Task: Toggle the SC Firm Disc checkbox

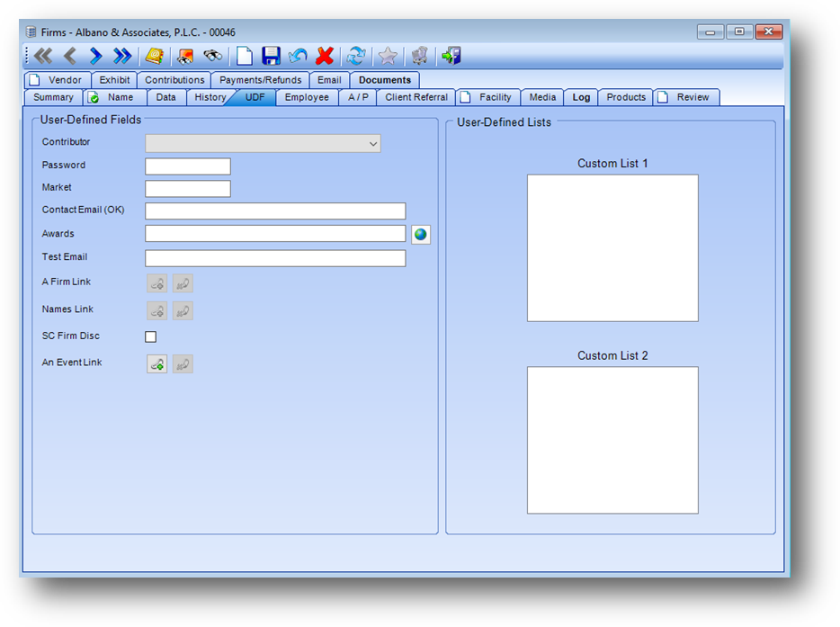Action: (x=150, y=336)
